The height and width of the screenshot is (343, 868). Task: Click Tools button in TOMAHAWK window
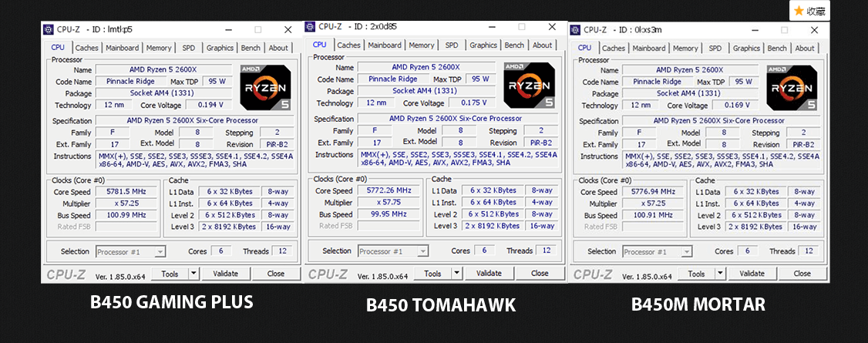(433, 274)
